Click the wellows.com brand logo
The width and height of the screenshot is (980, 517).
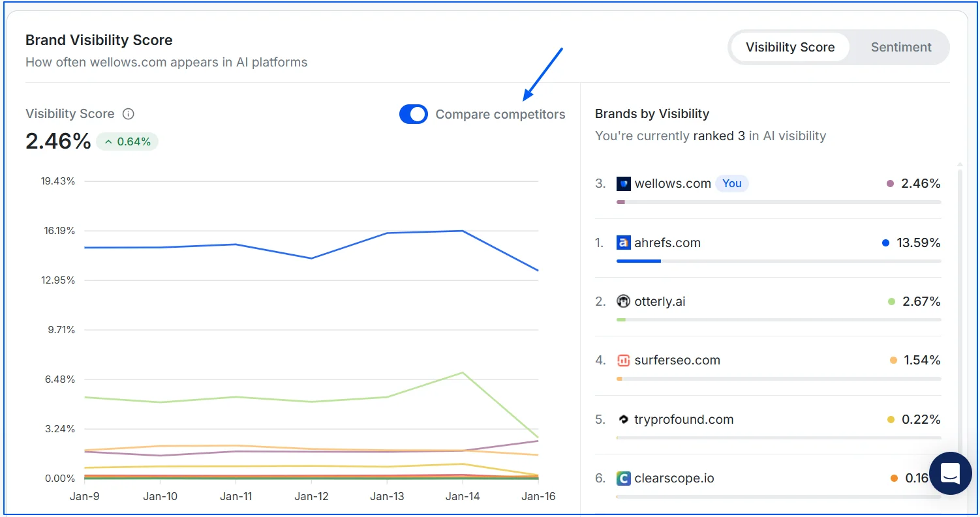click(624, 184)
